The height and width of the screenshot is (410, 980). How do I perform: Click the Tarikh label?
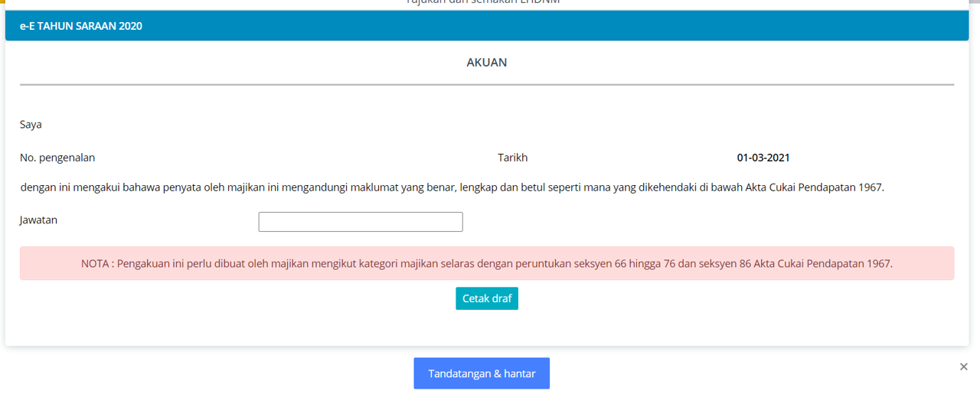tap(513, 158)
